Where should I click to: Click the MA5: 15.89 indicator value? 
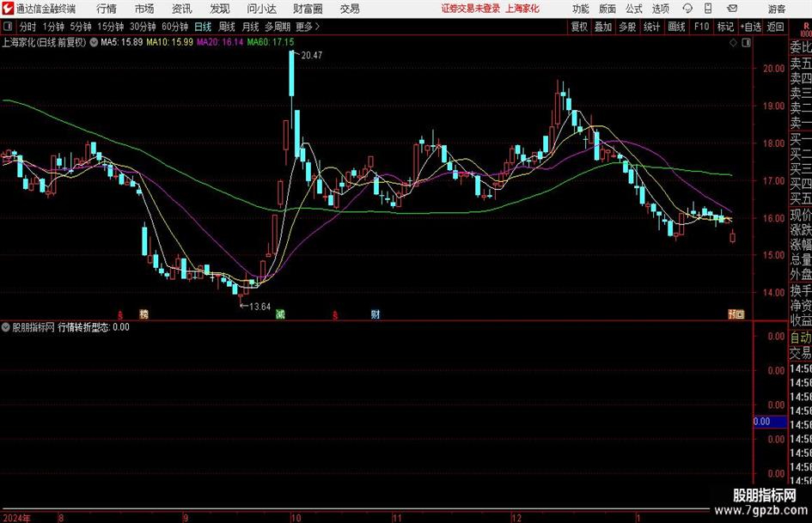(122, 42)
